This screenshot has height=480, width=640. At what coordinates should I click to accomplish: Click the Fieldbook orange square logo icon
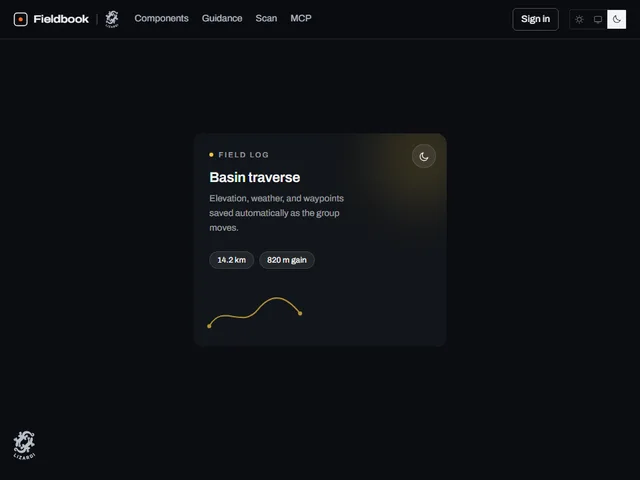pyautogui.click(x=20, y=19)
